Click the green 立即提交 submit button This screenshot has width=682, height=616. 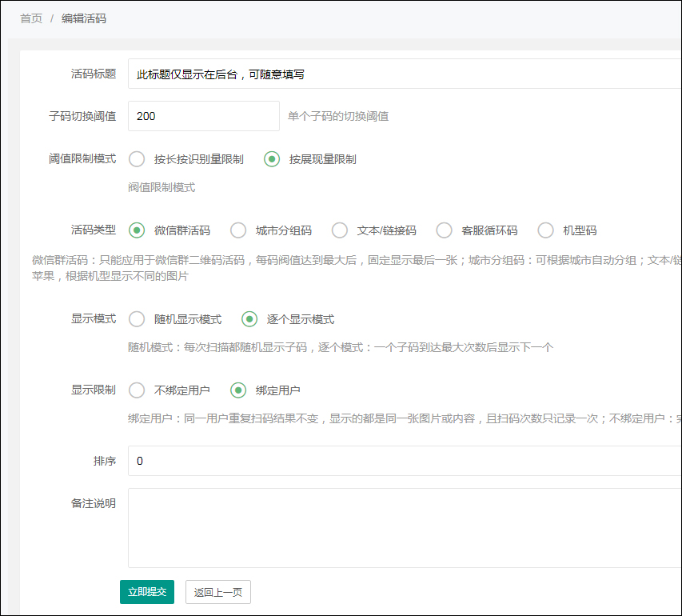[146, 592]
